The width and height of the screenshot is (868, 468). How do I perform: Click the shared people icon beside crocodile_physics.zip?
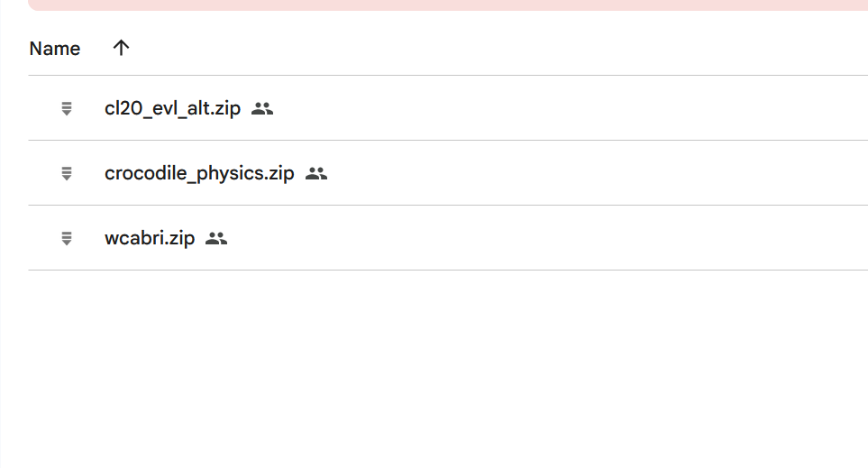316,174
